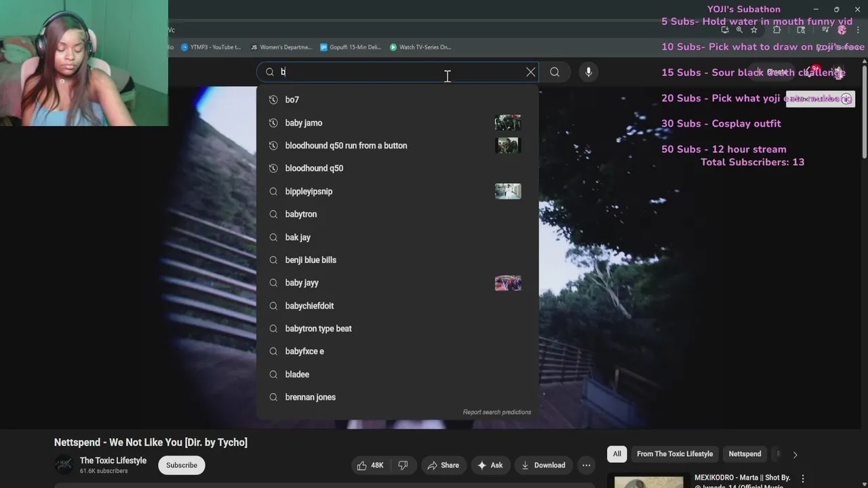
Task: Show more filter chips with right chevron
Action: click(795, 455)
